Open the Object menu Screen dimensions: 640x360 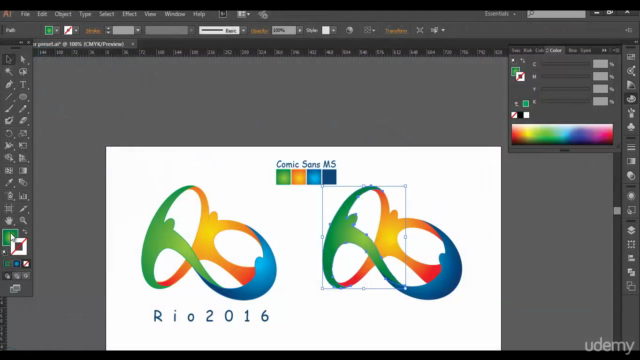click(63, 14)
